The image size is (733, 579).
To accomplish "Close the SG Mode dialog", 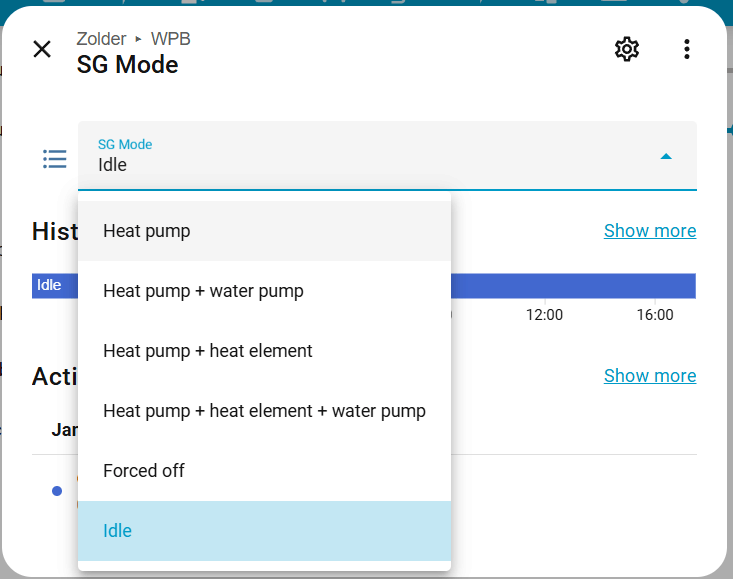I will coord(42,49).
